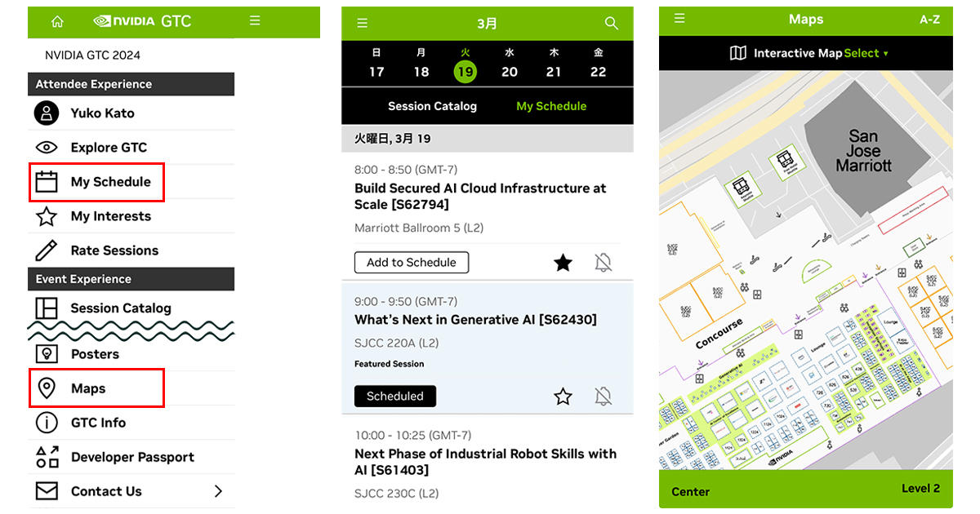The width and height of the screenshot is (980, 514).
Task: Click the Rate Sessions pencil icon
Action: pyautogui.click(x=47, y=250)
